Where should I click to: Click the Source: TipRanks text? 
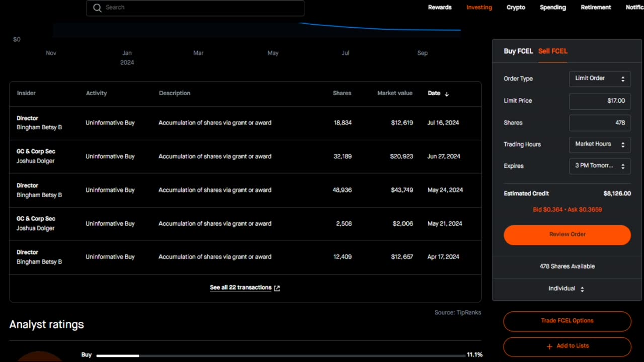[458, 313]
